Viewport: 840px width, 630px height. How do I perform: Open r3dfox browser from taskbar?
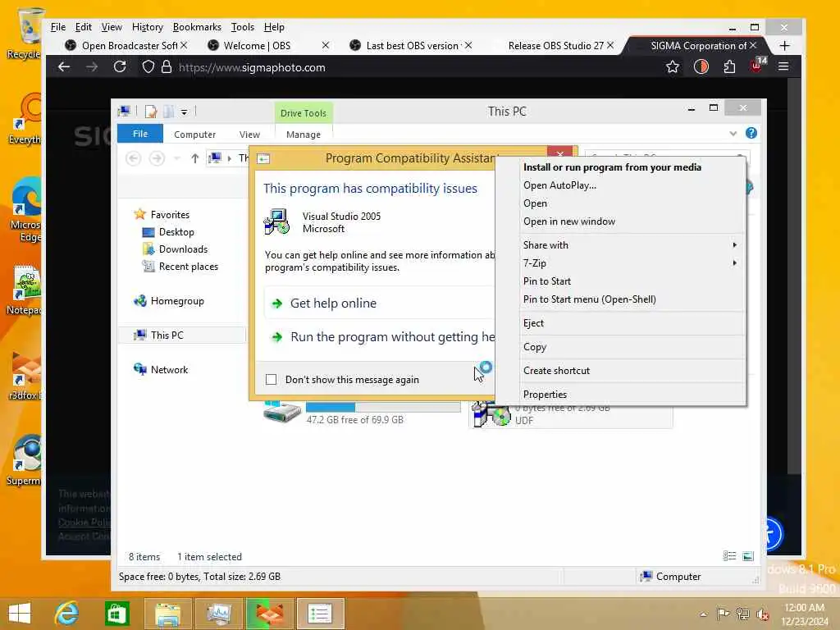pyautogui.click(x=269, y=614)
